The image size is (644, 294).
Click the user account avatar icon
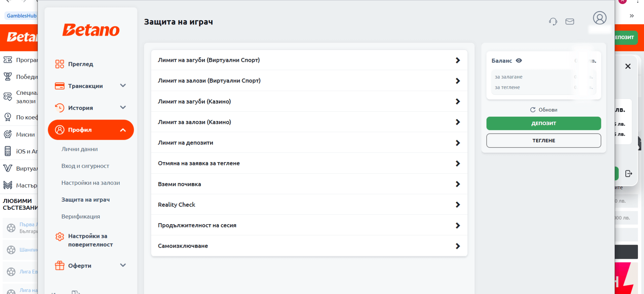[600, 18]
